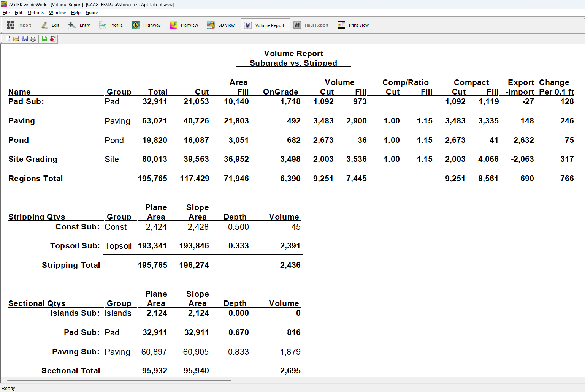Click the 'Change Per 0.1 ft' column header
The height and width of the screenshot is (392, 585).
pos(556,87)
